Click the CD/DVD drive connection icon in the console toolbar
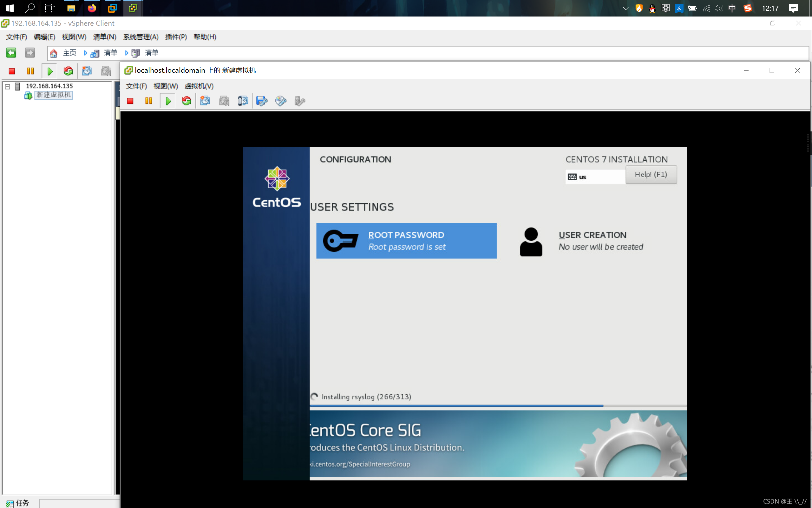The width and height of the screenshot is (812, 508). tap(281, 101)
